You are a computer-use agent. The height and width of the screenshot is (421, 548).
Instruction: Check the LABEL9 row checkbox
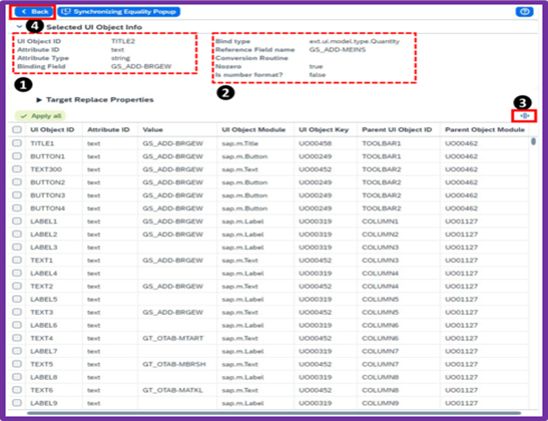pyautogui.click(x=17, y=403)
